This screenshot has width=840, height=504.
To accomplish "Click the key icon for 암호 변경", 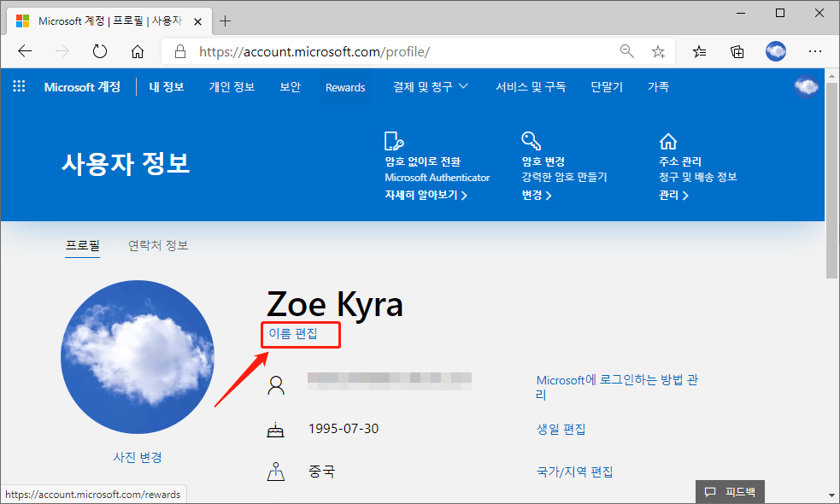I will point(531,141).
